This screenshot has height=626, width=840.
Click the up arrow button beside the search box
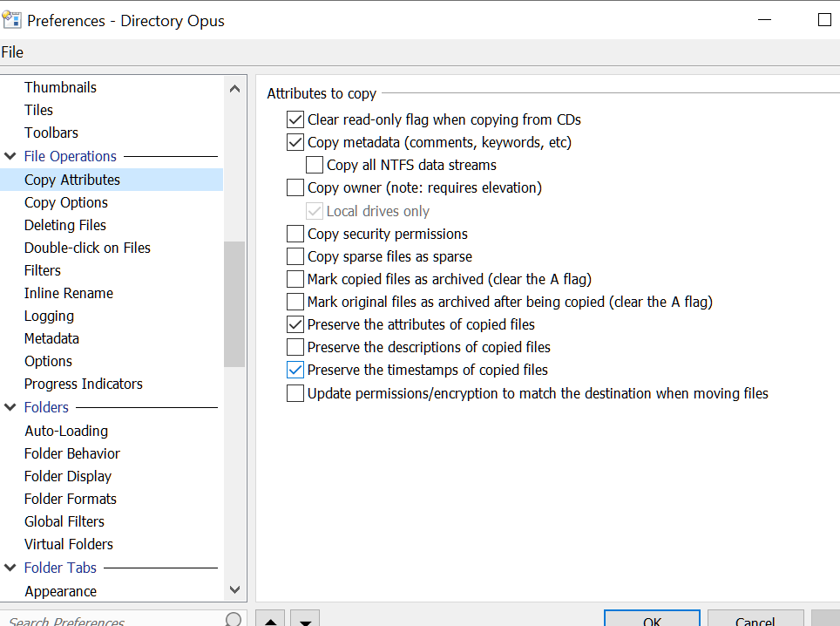click(270, 619)
